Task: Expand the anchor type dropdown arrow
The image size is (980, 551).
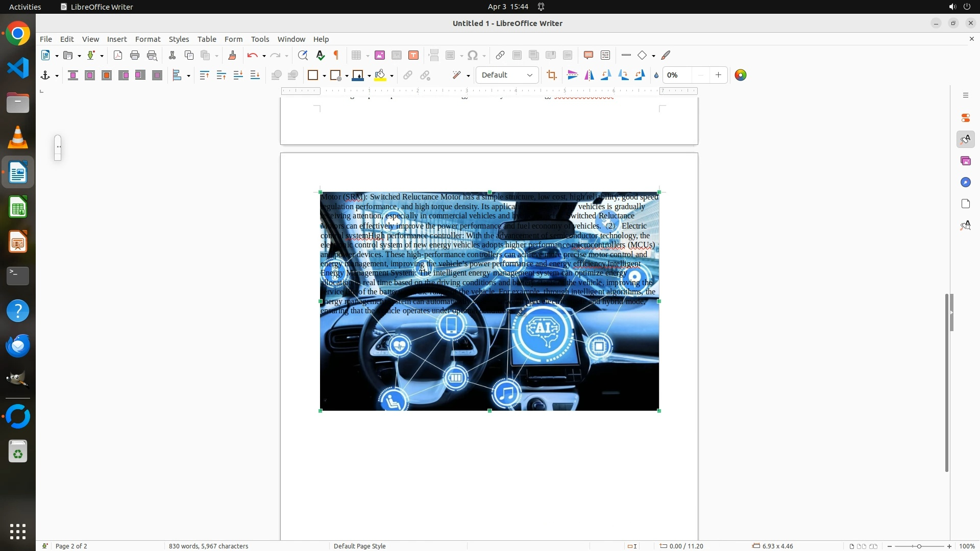Action: [57, 76]
